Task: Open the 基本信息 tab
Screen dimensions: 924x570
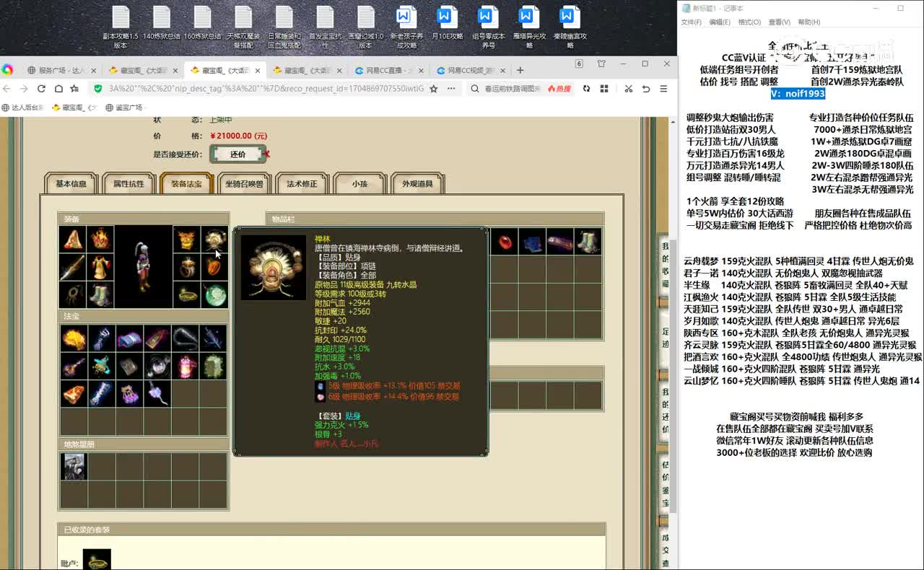Action: [x=71, y=184]
